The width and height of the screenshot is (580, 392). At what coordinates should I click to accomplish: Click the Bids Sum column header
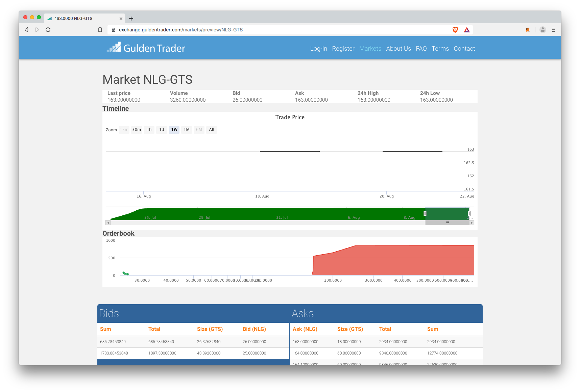pyautogui.click(x=105, y=329)
